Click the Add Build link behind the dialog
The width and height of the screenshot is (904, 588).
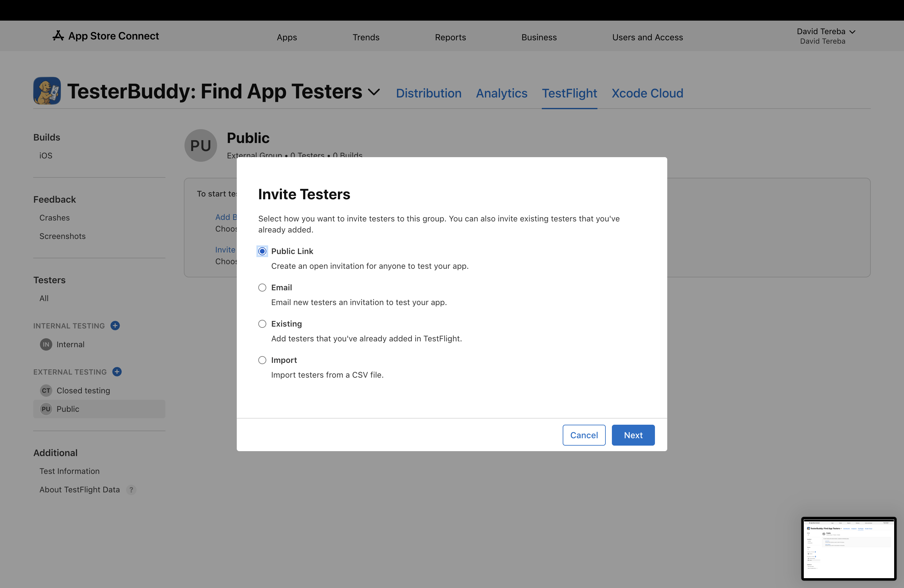coord(226,217)
